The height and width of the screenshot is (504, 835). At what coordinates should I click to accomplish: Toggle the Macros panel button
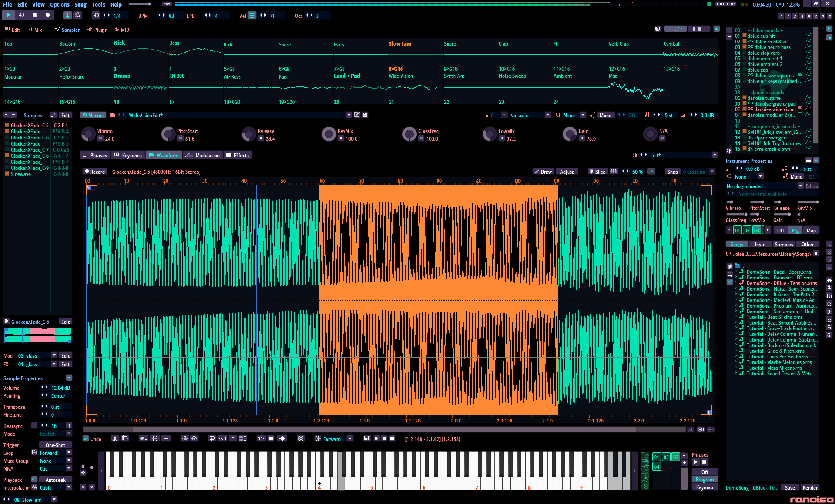(93, 115)
